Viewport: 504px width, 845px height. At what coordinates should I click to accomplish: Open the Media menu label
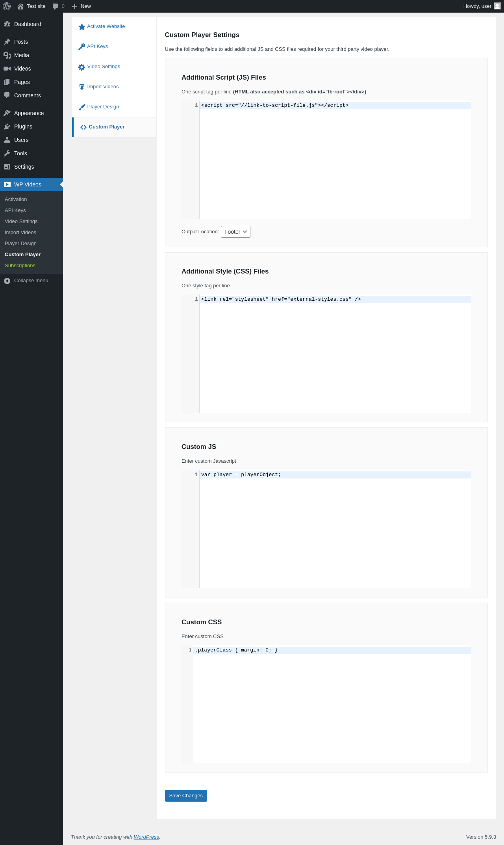tap(22, 55)
